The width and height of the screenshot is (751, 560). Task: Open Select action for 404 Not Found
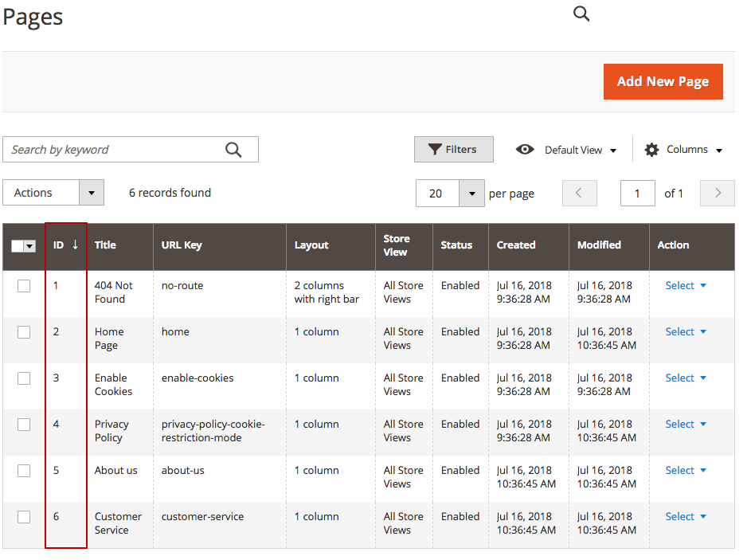pyautogui.click(x=686, y=285)
